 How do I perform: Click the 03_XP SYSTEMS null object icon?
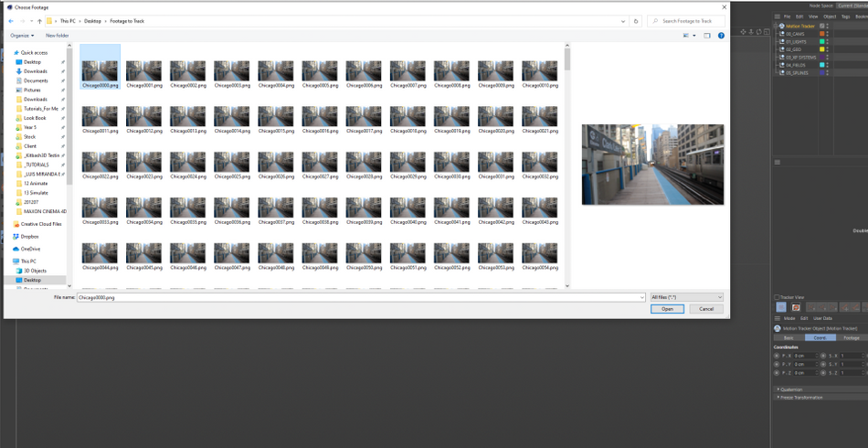pos(781,57)
